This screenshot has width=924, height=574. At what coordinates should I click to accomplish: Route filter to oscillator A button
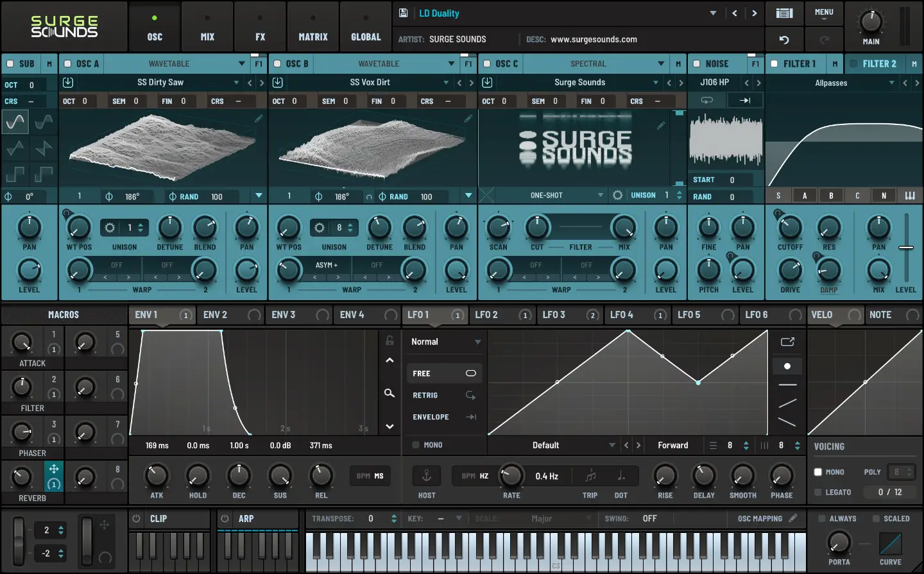805,196
